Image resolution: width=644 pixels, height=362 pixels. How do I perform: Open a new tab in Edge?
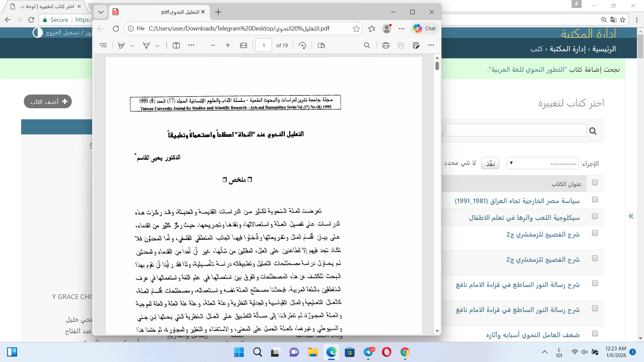218,12
